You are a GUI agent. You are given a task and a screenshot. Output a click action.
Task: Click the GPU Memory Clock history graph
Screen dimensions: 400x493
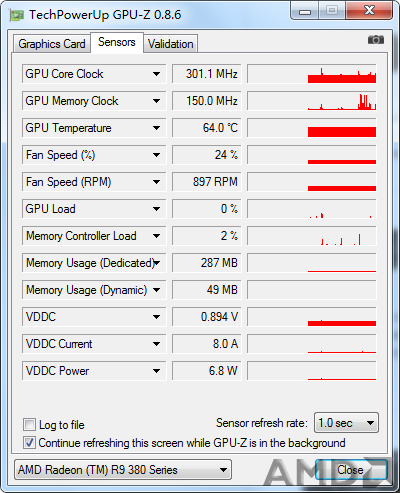312,101
